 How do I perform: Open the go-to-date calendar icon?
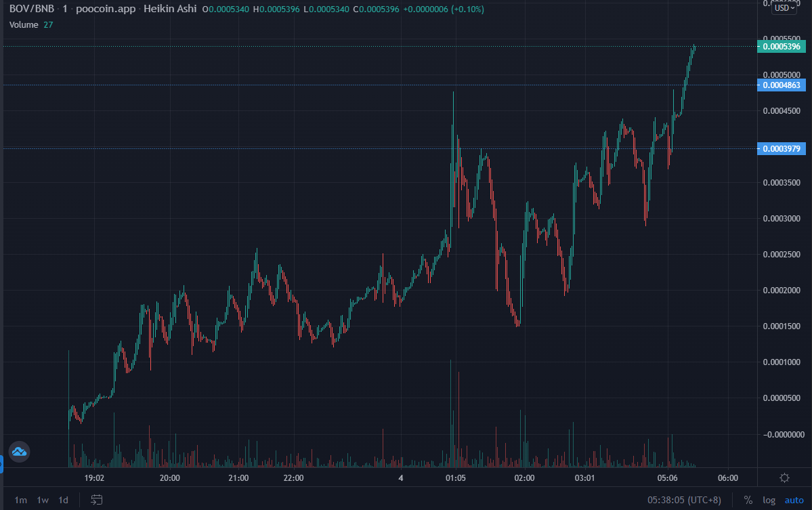point(96,500)
